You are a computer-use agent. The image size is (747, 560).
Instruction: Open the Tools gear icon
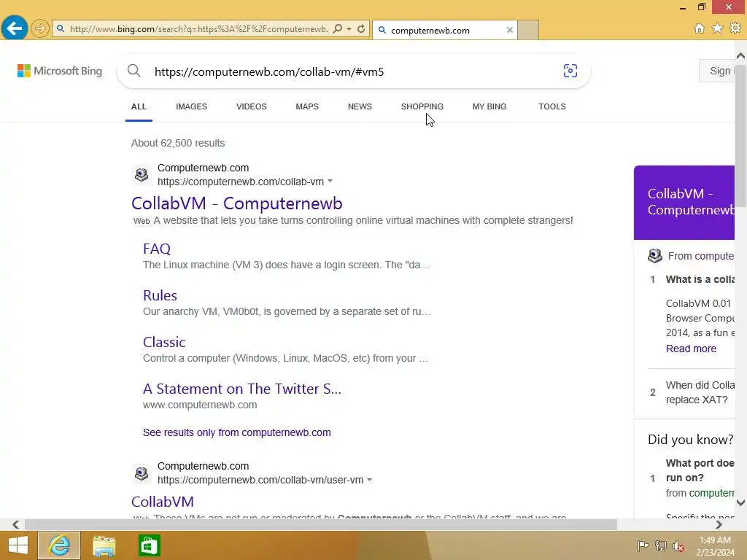click(x=735, y=28)
